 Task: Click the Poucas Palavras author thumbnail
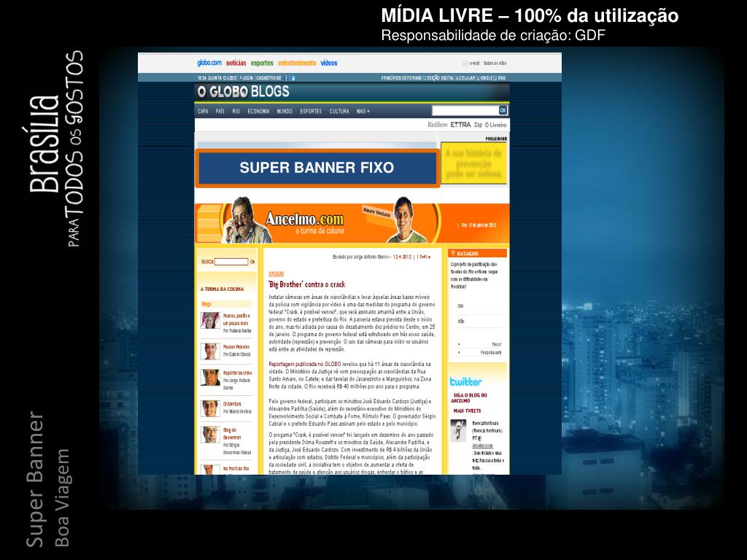click(x=210, y=351)
